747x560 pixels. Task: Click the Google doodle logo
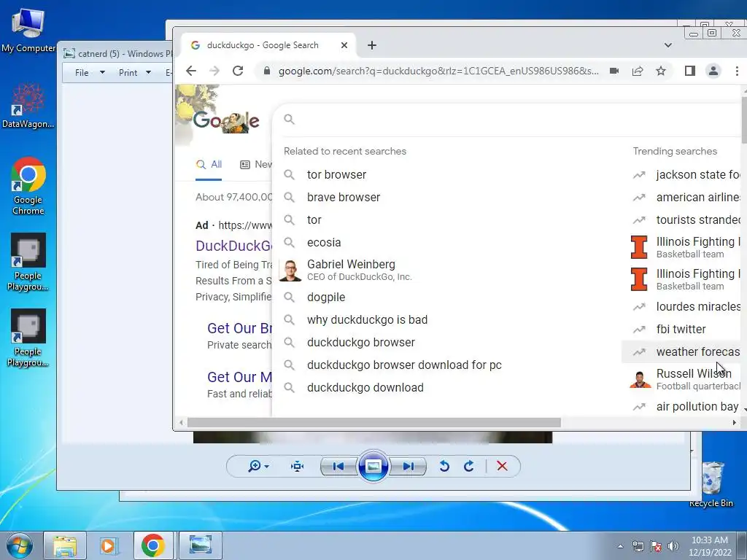pos(226,120)
